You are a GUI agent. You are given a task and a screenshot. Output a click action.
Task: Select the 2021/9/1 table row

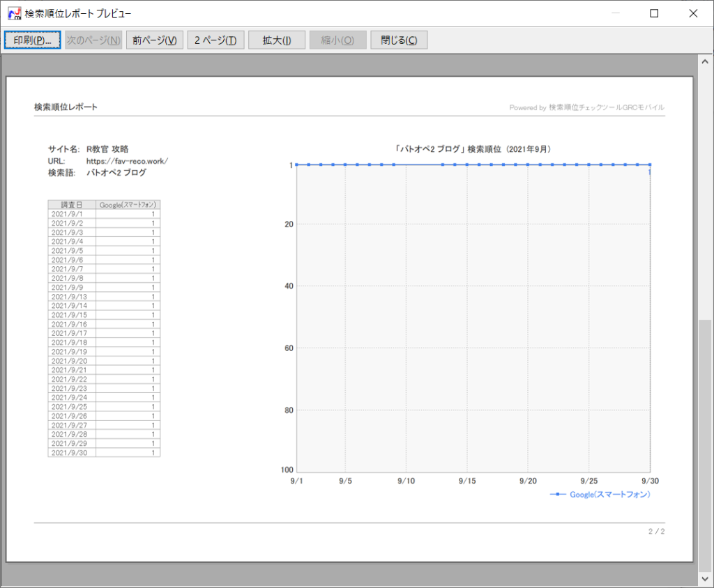[x=104, y=214]
